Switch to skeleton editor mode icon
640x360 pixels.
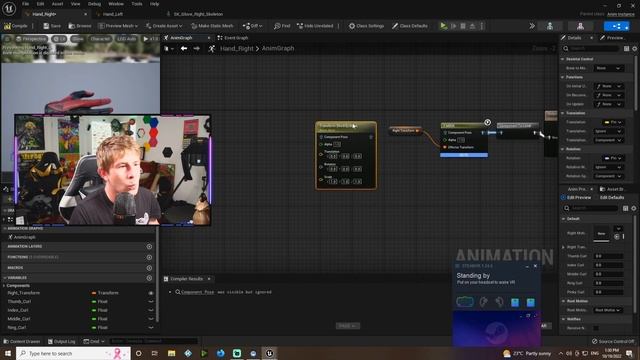[550, 26]
